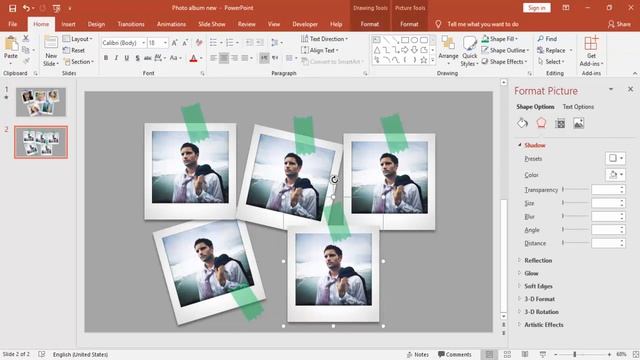640x360 pixels.
Task: Toggle Italic formatting
Action: point(116,58)
